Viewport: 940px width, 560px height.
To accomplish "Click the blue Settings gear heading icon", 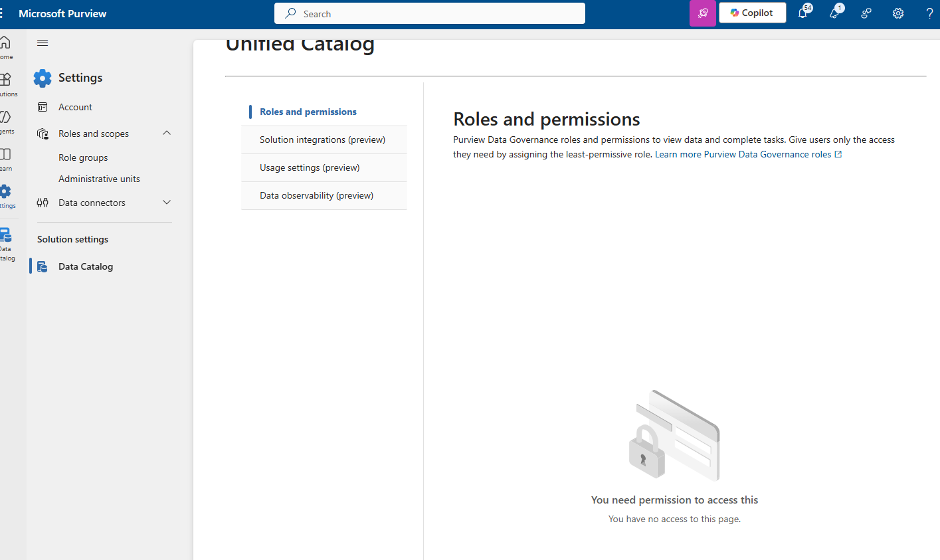I will click(43, 78).
